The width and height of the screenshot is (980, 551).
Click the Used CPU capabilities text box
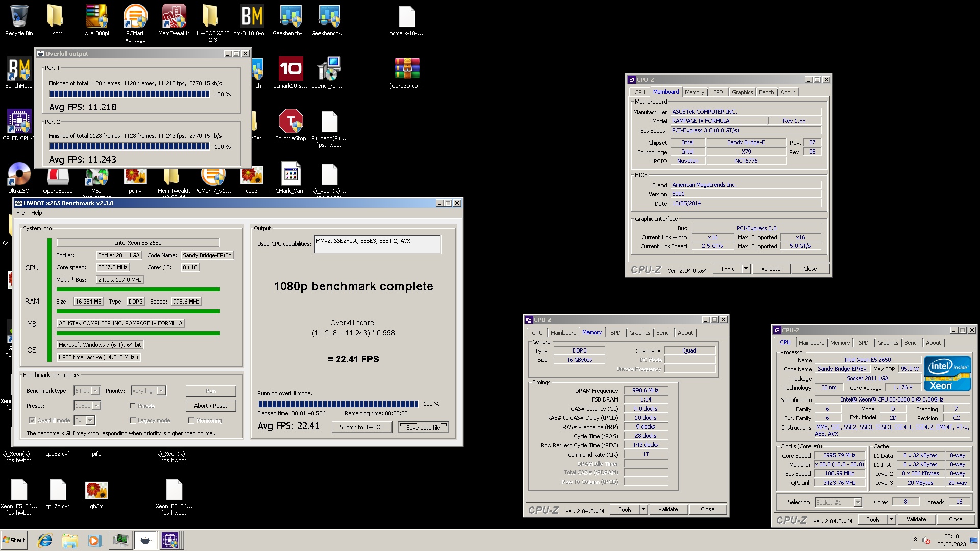[x=378, y=244]
